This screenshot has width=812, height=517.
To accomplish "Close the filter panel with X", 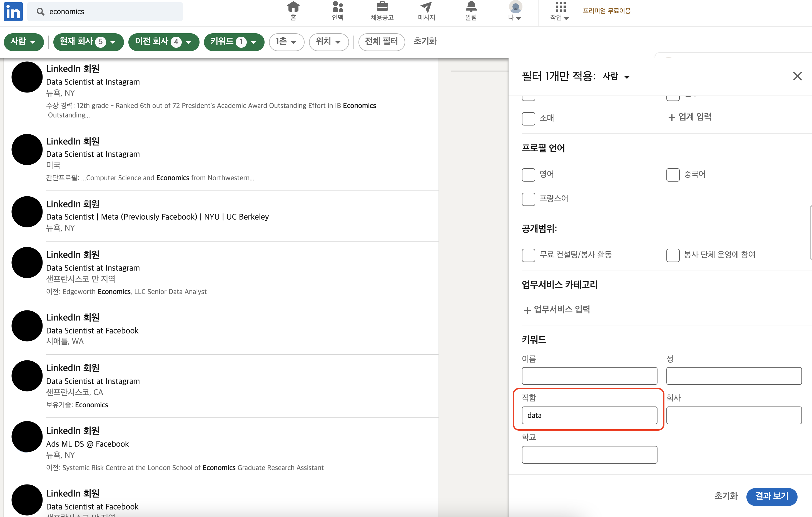I will (x=797, y=76).
